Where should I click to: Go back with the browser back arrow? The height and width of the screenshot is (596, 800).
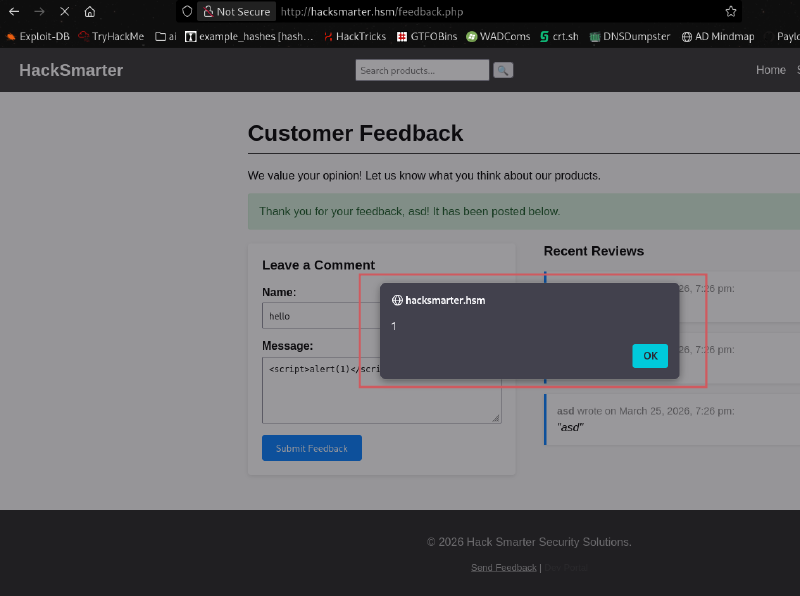click(14, 11)
